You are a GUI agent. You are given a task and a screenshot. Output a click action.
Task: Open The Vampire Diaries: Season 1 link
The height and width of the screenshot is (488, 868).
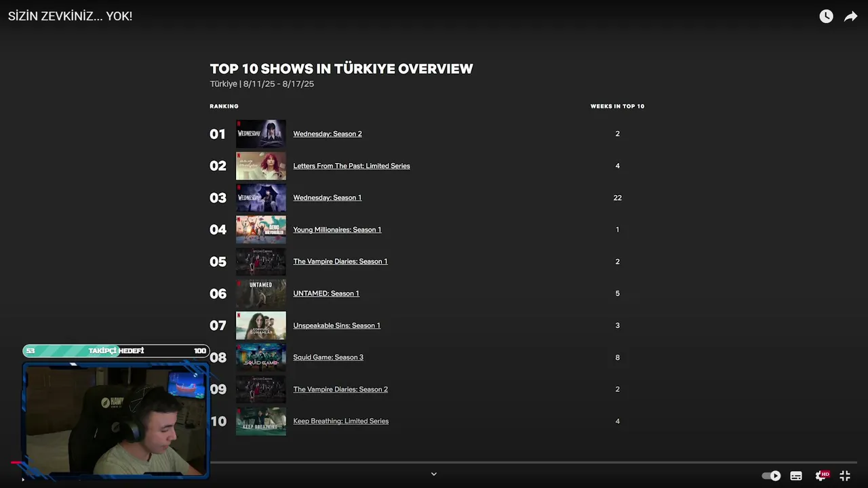click(340, 261)
